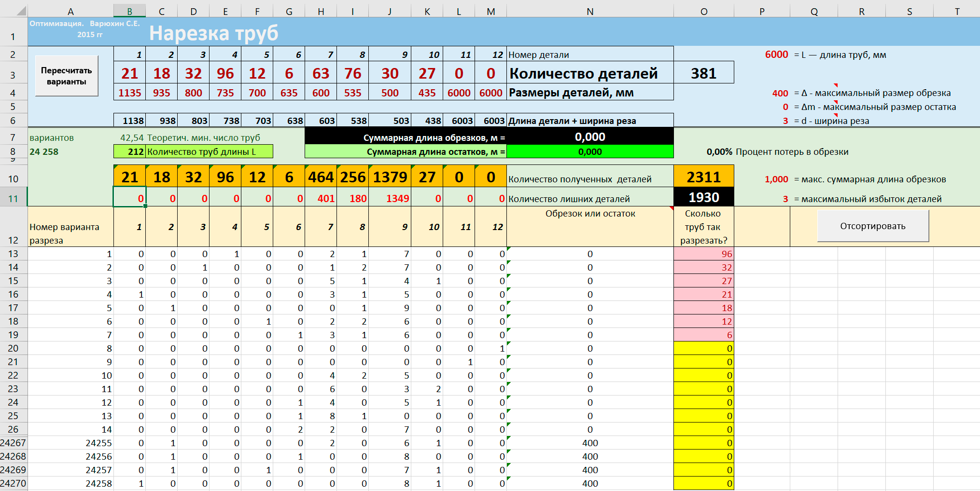Select the cut width value 3 in row 6
This screenshot has width=980, height=491.
[785, 121]
